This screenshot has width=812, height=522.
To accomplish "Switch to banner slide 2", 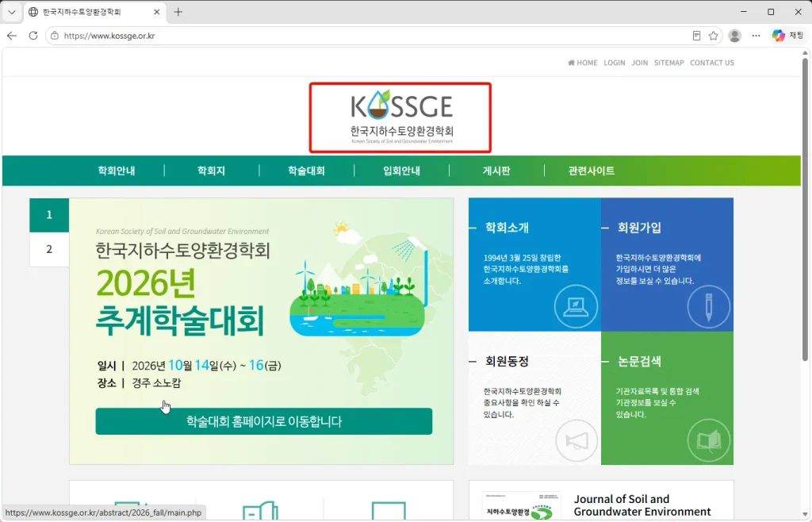I will [49, 249].
